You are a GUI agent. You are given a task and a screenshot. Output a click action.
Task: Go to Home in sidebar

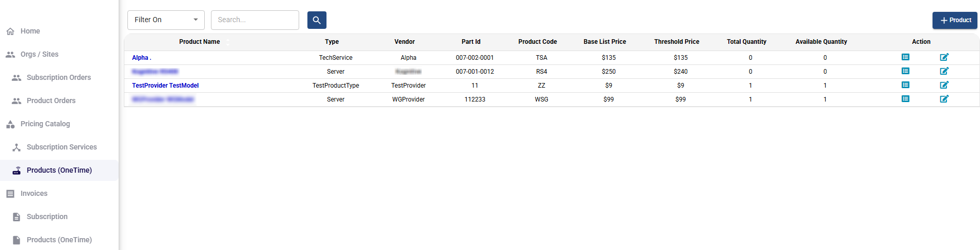pyautogui.click(x=30, y=31)
